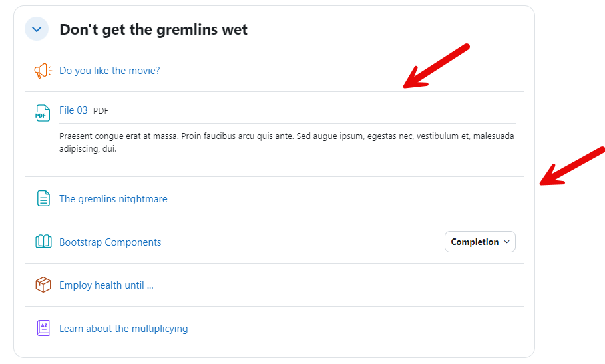Click the File 03 description paragraph

click(286, 142)
